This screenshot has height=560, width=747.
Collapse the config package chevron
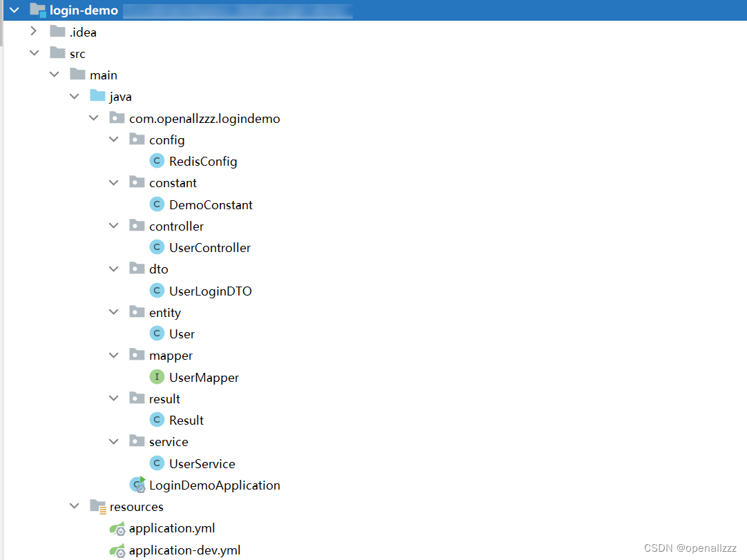click(x=114, y=139)
